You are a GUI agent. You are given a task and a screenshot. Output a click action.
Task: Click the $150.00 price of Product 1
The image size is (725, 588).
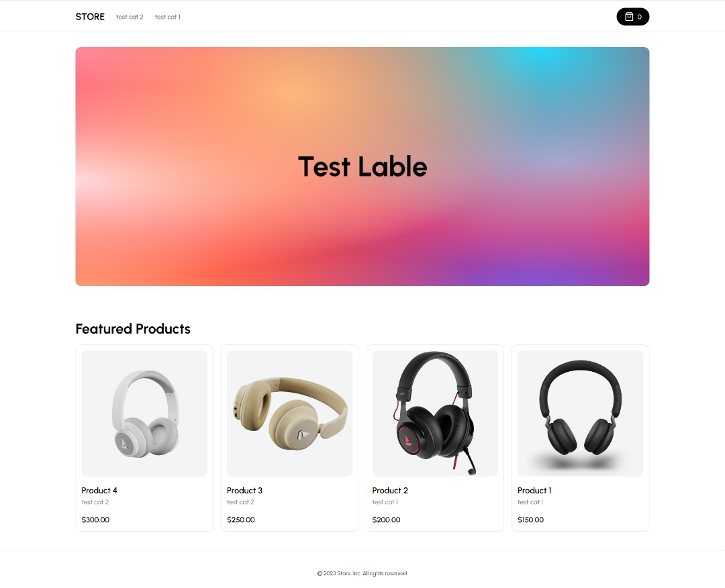[531, 520]
